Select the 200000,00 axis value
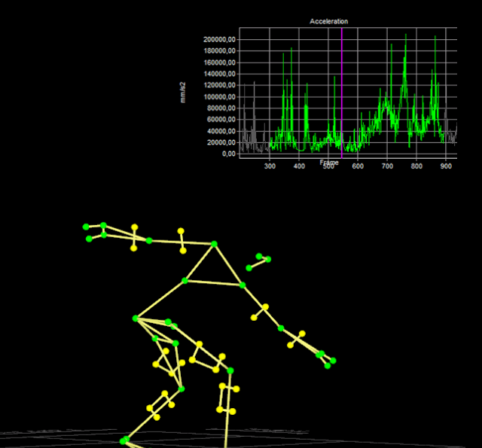 point(219,39)
